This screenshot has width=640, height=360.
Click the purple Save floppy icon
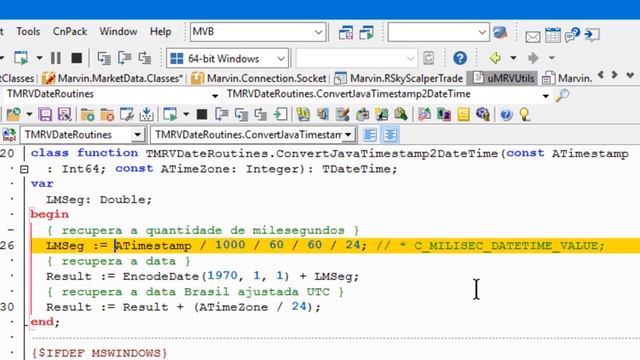pyautogui.click(x=45, y=114)
